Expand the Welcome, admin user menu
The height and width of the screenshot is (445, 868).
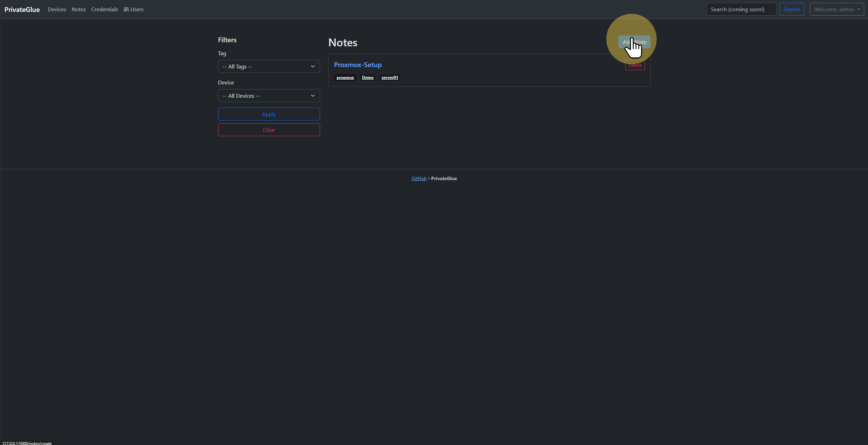point(837,9)
